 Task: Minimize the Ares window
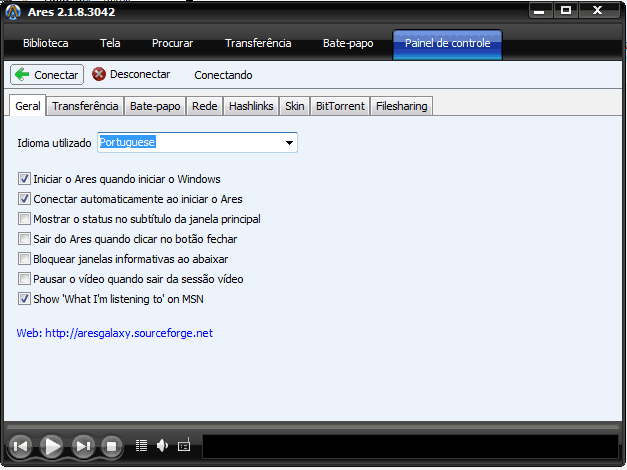[539, 11]
